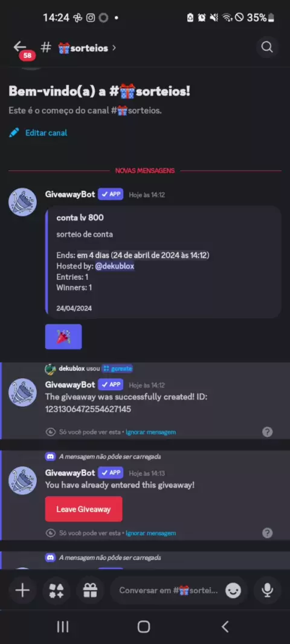The height and width of the screenshot is (644, 290).
Task: Open the @dekublox host mention
Action: (x=115, y=266)
